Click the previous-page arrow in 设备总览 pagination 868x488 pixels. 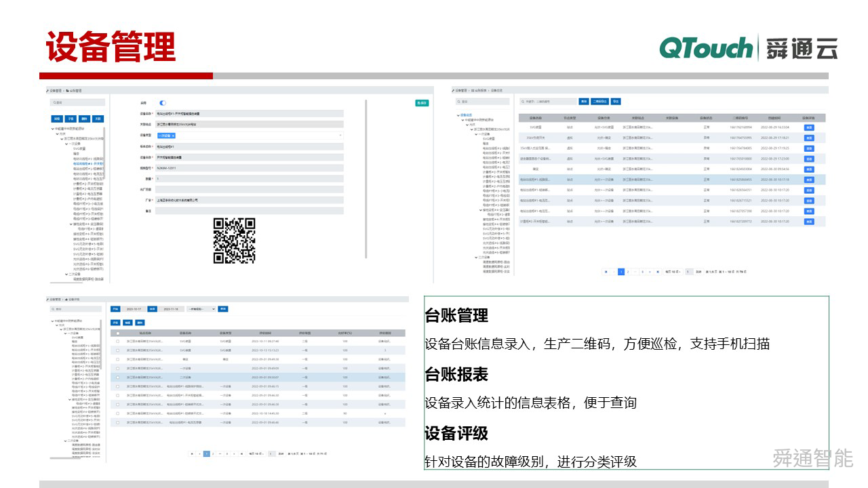click(614, 272)
